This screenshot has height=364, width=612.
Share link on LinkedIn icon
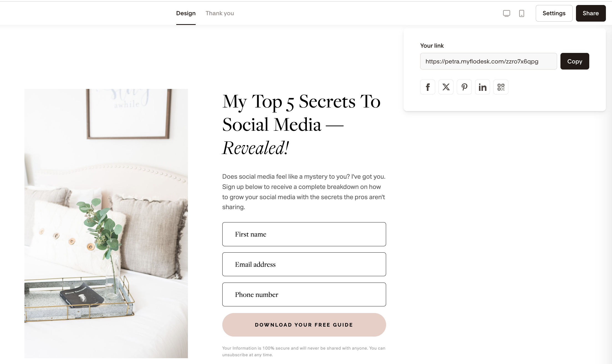click(x=482, y=87)
